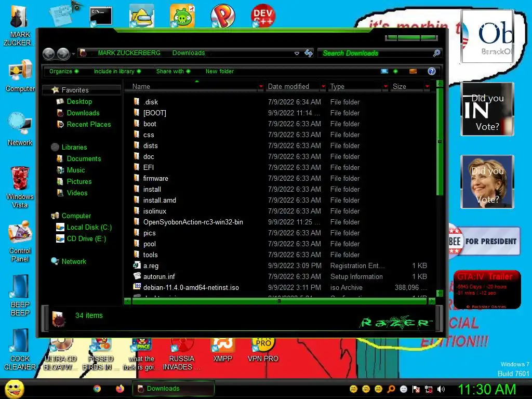Click the Back navigation arrow in Explorer
Viewport: 532px width, 399px height.
point(48,54)
